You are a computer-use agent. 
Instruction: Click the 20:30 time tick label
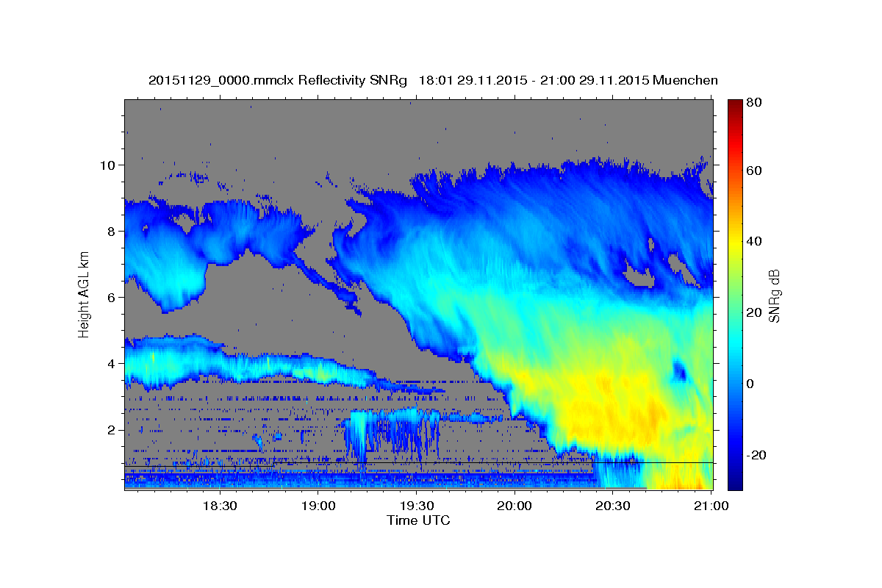(x=613, y=506)
